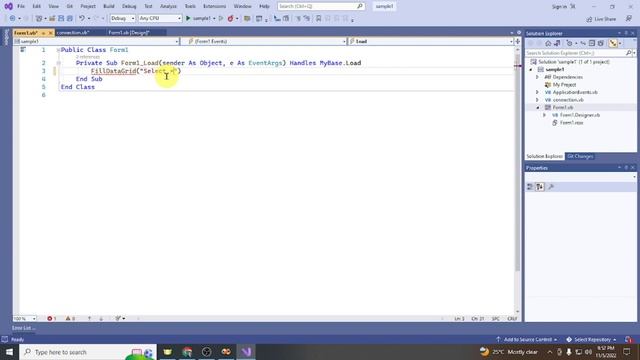
Task: Click the yellow warning count icon
Action: pyautogui.click(x=68, y=318)
